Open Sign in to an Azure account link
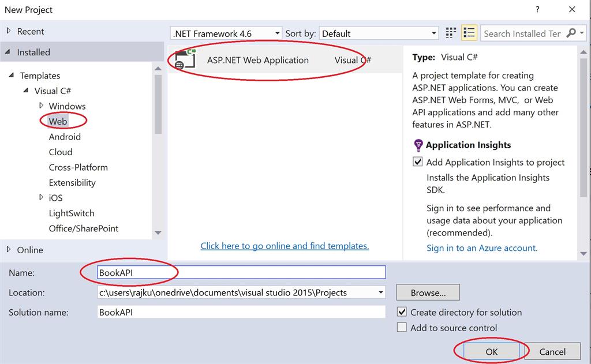591x364 pixels. (x=482, y=248)
